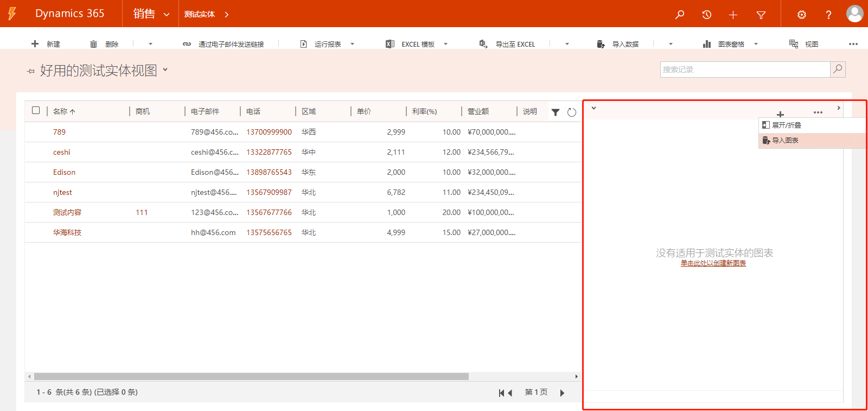Sort by the 单价 column header

(x=364, y=111)
